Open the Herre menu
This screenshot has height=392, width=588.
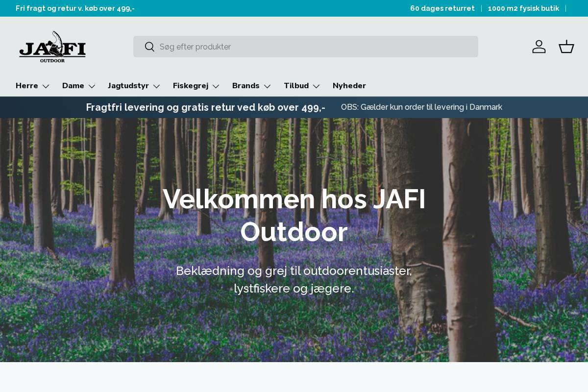pyautogui.click(x=33, y=86)
